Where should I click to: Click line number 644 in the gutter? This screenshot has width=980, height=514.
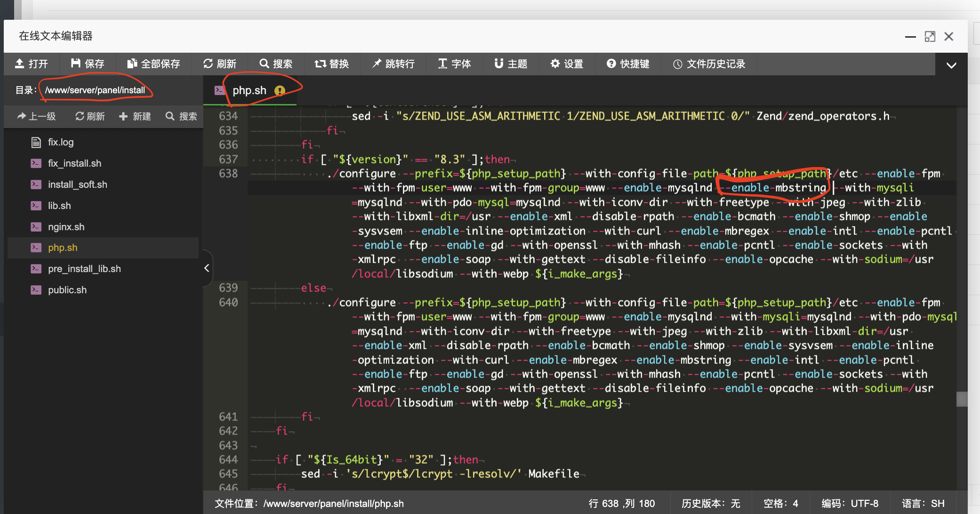pyautogui.click(x=228, y=460)
